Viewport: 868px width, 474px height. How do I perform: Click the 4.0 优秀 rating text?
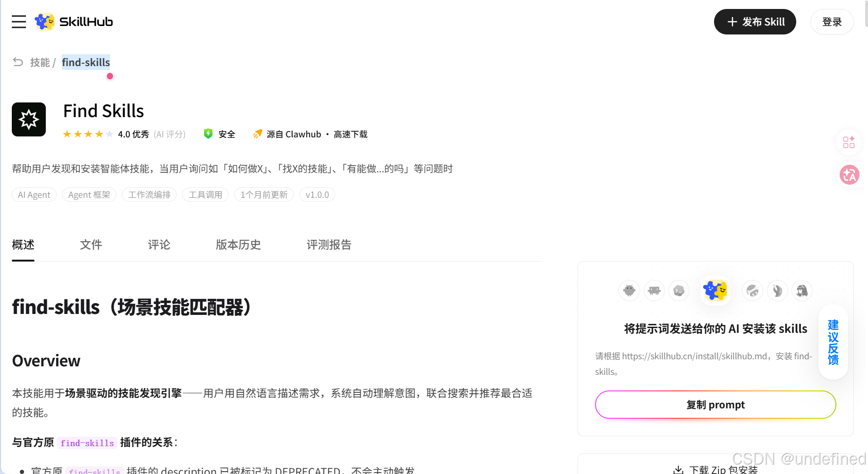(133, 134)
